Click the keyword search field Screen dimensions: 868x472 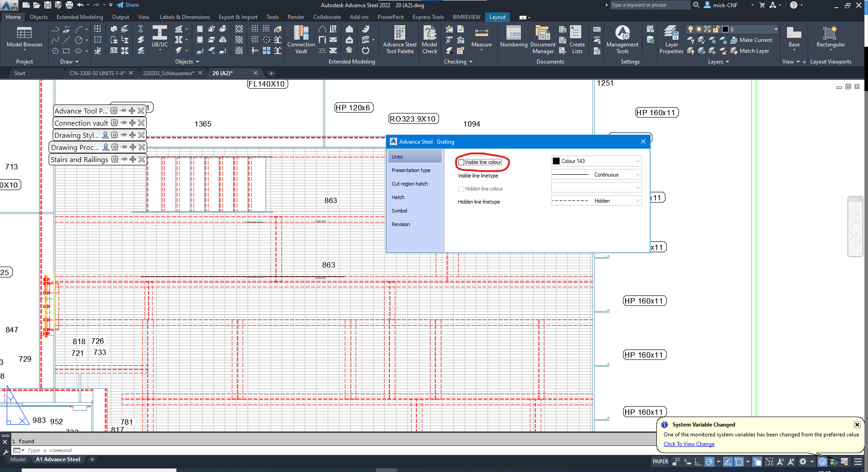pos(649,5)
